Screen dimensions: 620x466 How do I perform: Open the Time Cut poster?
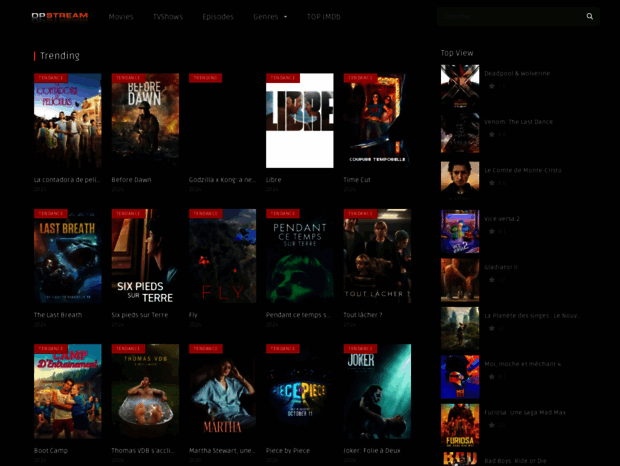pyautogui.click(x=377, y=121)
